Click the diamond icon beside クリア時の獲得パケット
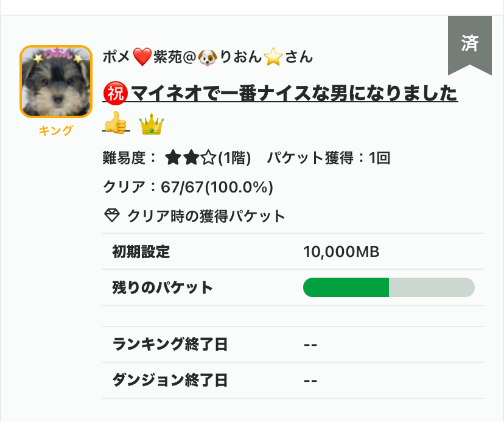504x422 pixels. pyautogui.click(x=112, y=216)
